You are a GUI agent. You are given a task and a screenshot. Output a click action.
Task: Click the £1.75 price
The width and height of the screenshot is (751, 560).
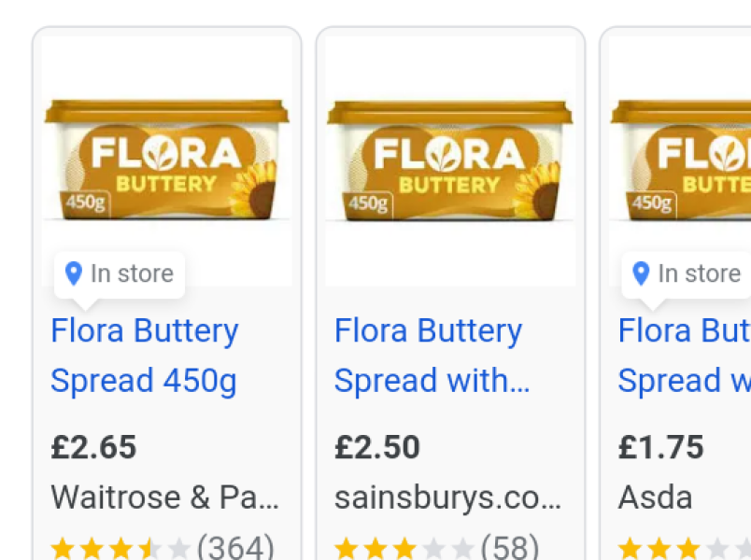[661, 447]
